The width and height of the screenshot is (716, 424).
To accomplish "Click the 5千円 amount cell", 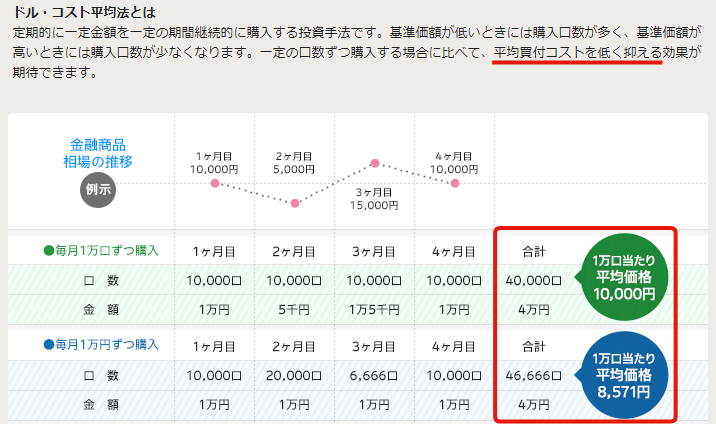I will 294,310.
